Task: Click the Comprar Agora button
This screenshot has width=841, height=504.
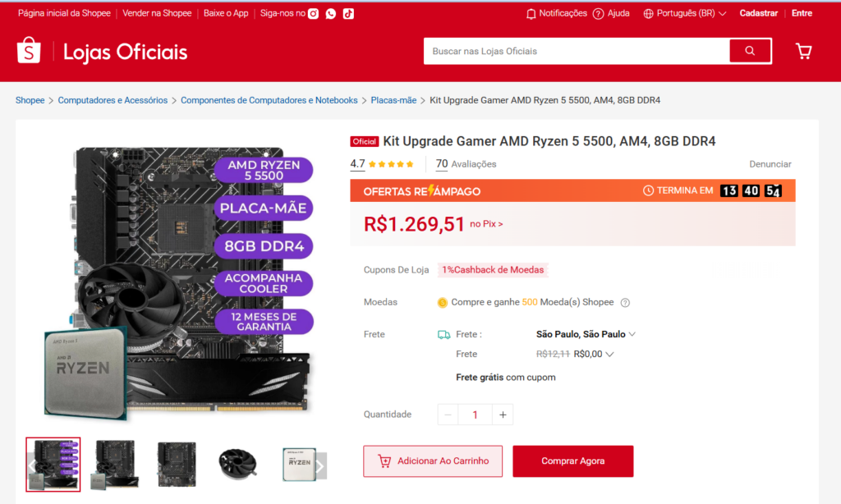Action: pyautogui.click(x=572, y=461)
